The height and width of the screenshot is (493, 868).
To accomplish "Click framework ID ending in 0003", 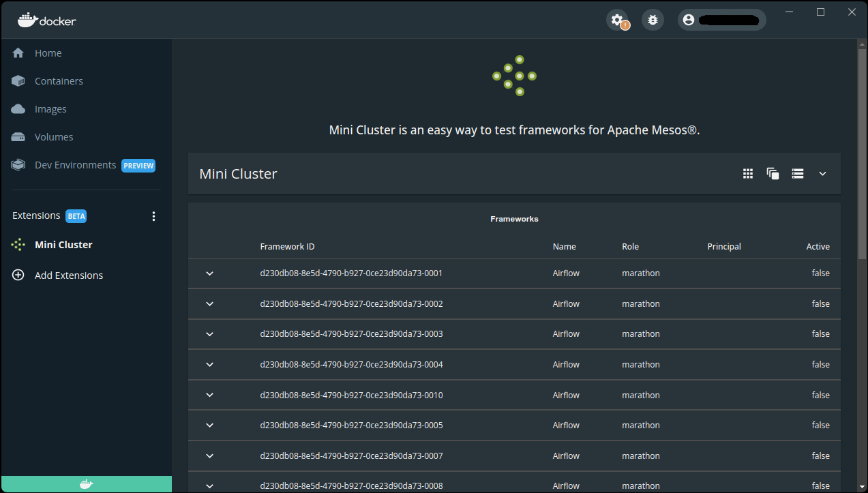I will coord(352,334).
